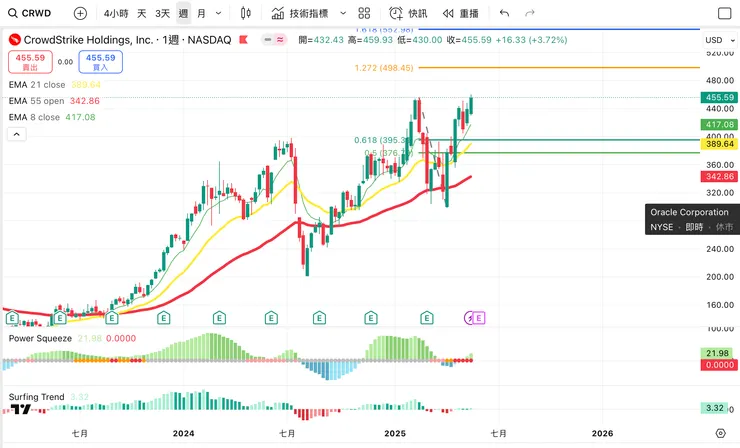Viewport: 740px width, 448px height.
Task: Click the 1.272 (498.45) Fibonacci label
Action: (384, 68)
